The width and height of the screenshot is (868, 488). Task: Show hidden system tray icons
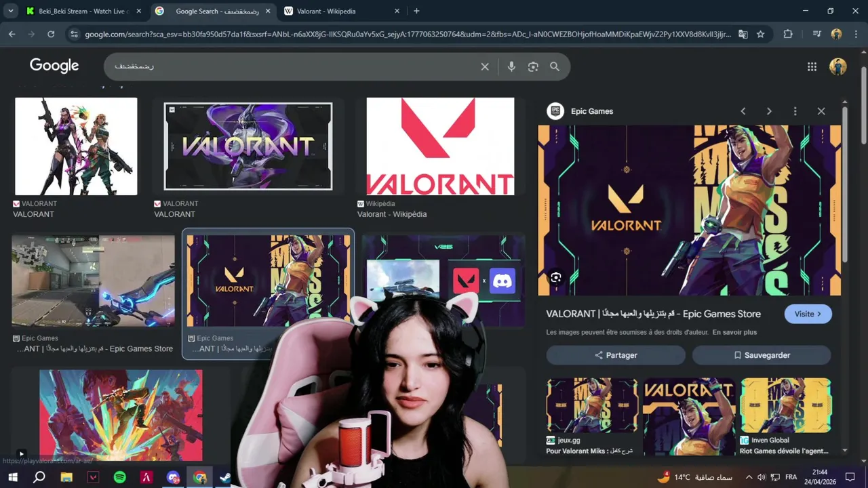749,477
